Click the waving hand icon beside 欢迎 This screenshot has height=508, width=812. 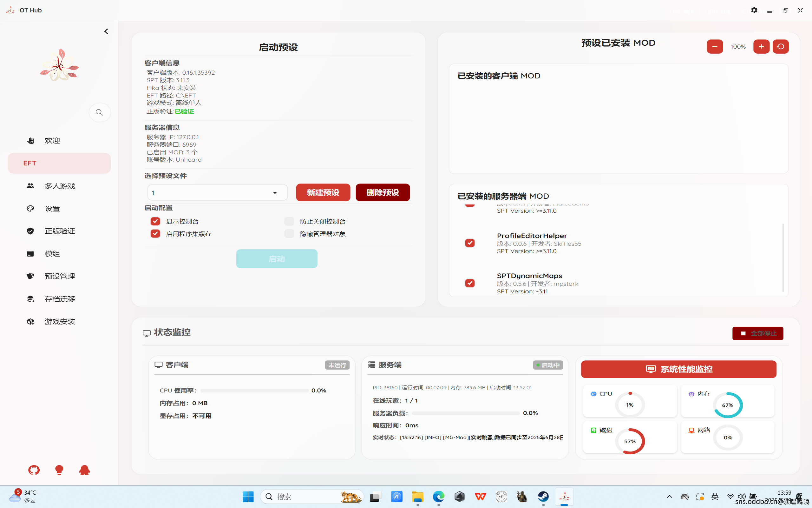pyautogui.click(x=30, y=140)
